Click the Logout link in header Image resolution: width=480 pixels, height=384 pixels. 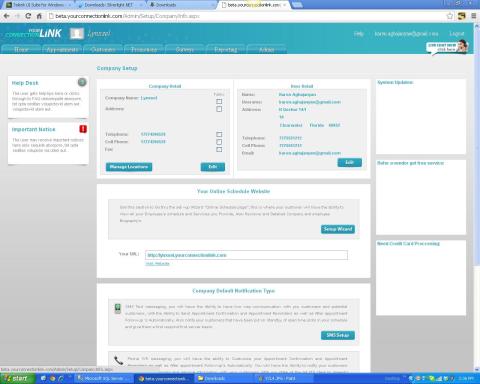[457, 34]
